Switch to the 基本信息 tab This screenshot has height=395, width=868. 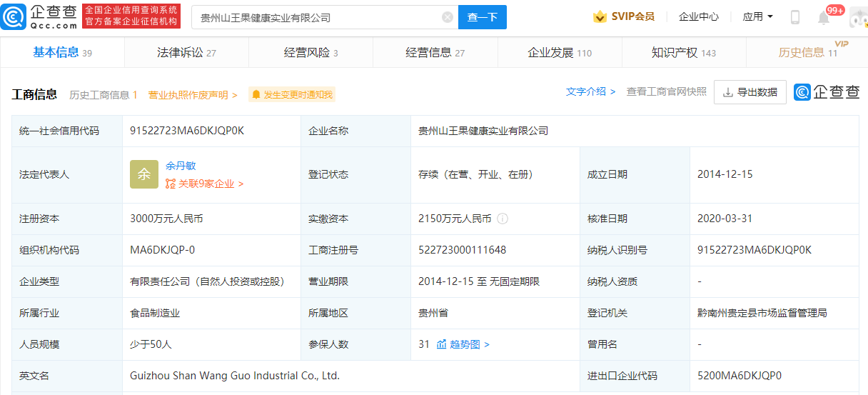[62, 53]
